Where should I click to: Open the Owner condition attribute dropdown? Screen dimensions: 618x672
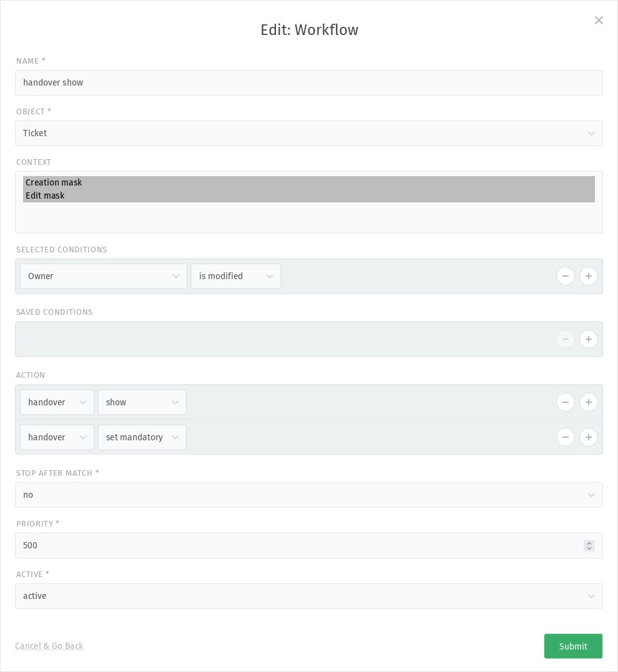[104, 276]
